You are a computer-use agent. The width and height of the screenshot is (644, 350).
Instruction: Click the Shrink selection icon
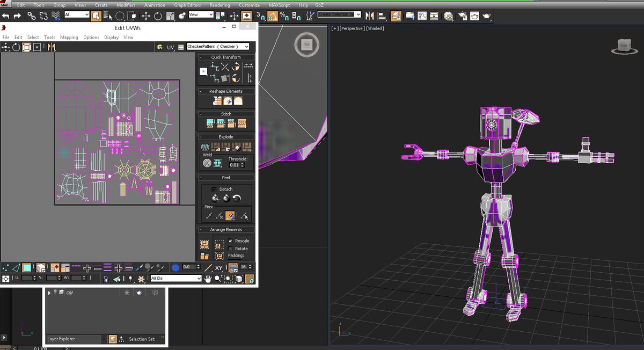click(x=65, y=267)
